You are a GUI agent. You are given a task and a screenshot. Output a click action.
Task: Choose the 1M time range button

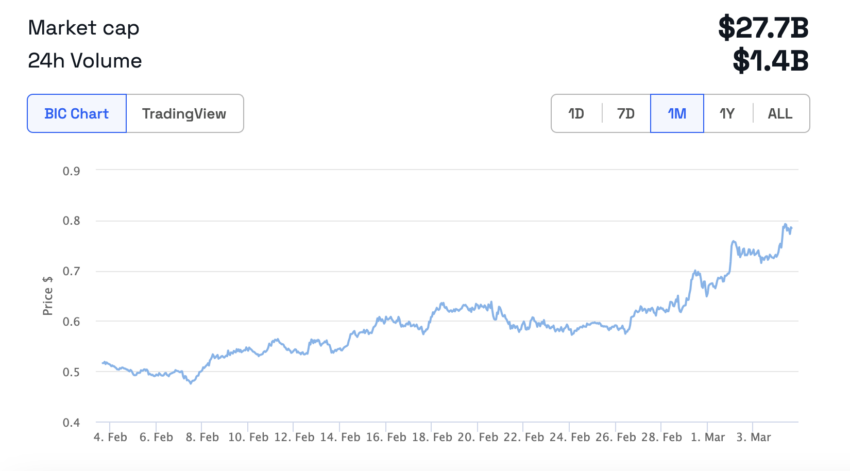click(677, 113)
